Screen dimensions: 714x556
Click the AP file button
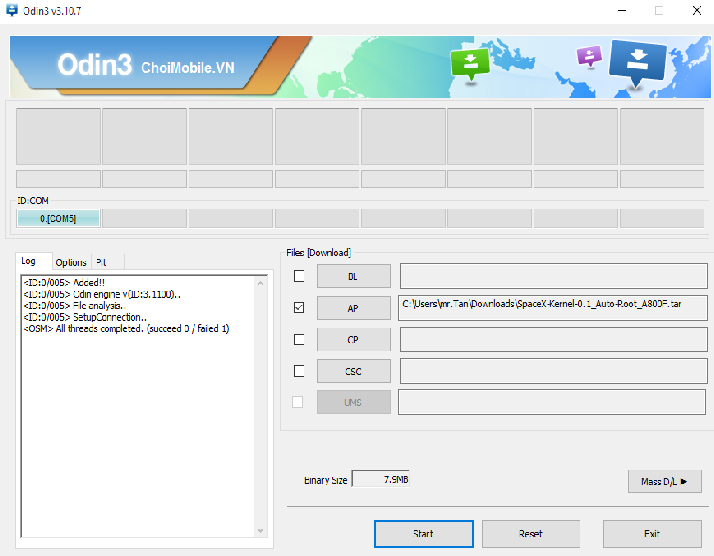(353, 308)
